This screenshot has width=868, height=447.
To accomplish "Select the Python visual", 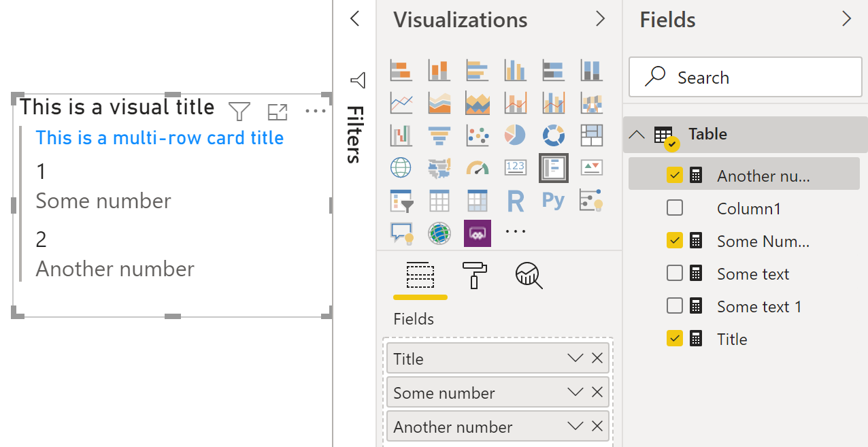I will pos(553,201).
